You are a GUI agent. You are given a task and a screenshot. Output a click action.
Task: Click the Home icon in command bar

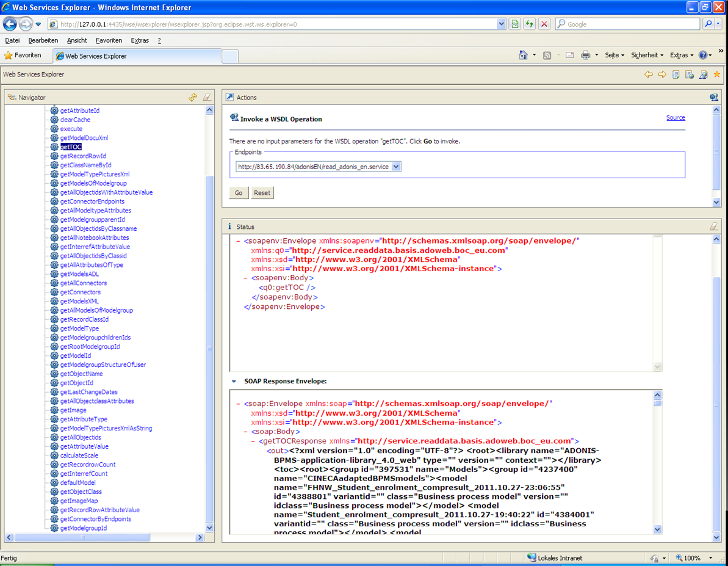(523, 56)
